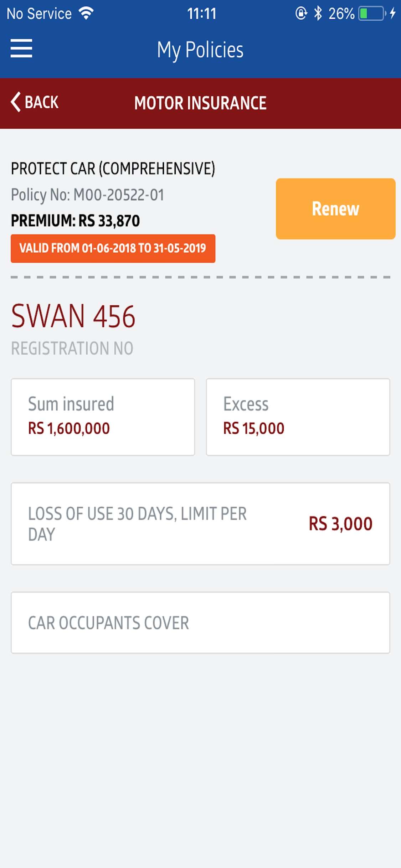Image resolution: width=401 pixels, height=868 pixels.
Task: Tap the SWAN 456 registration number
Action: click(73, 316)
